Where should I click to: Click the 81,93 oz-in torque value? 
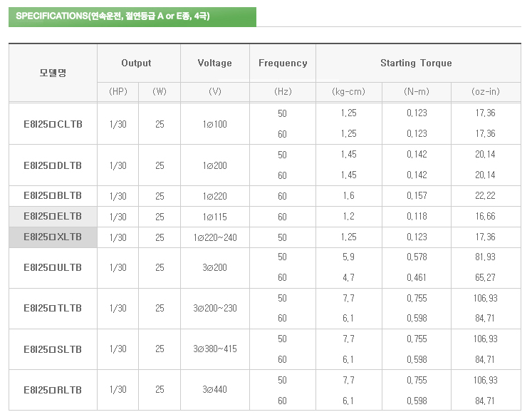click(486, 257)
